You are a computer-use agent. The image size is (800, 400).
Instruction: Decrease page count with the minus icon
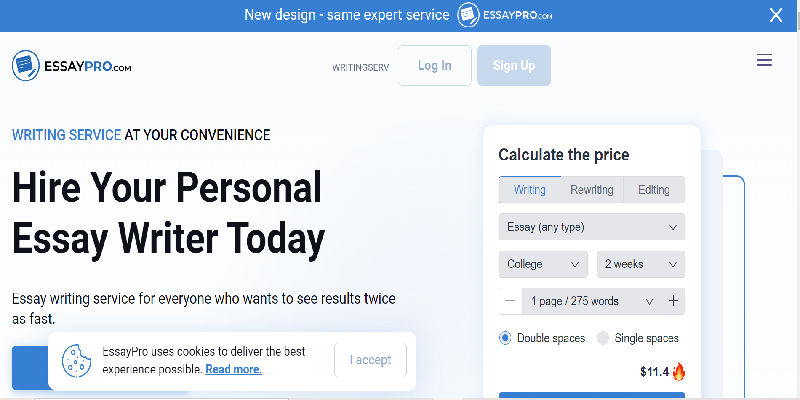510,301
